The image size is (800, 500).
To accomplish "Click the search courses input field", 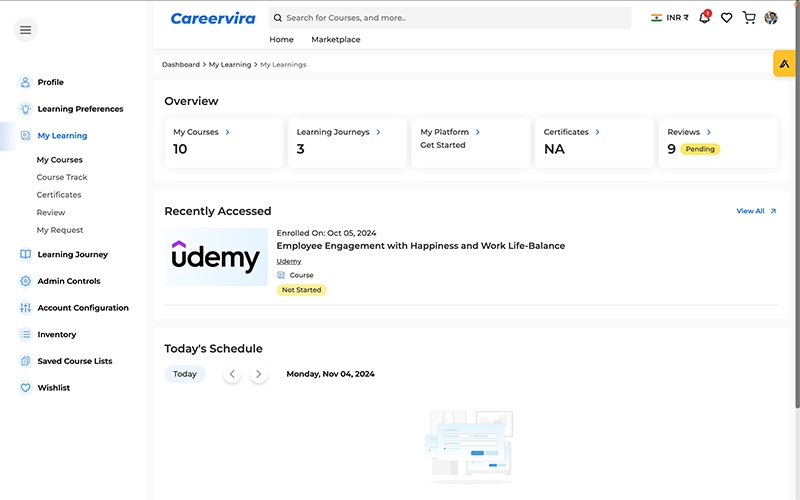I will click(x=450, y=18).
